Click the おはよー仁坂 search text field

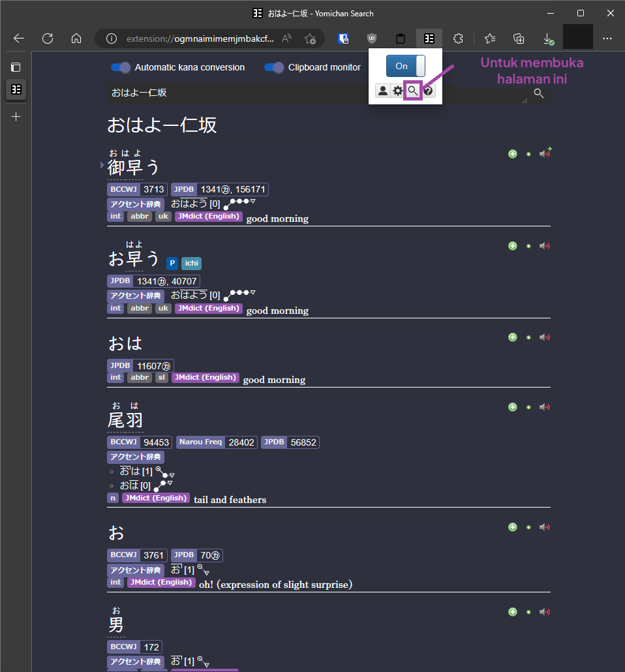pyautogui.click(x=316, y=93)
